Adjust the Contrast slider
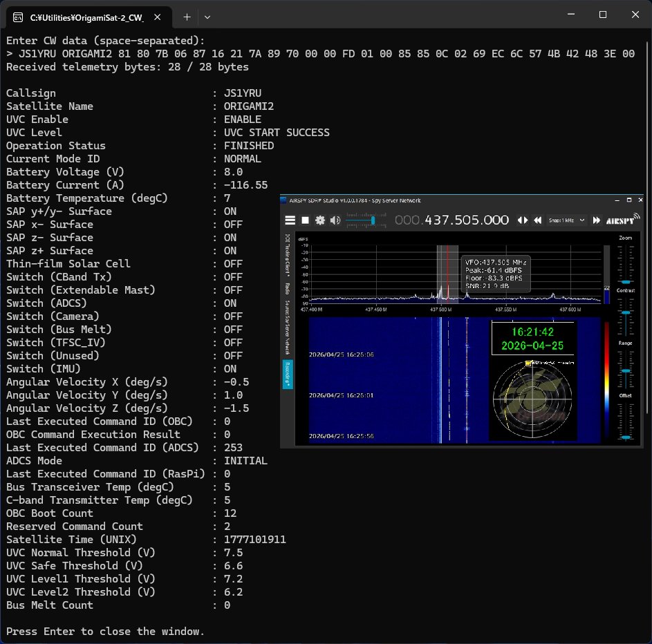Screen dimensions: 652x644 point(626,316)
